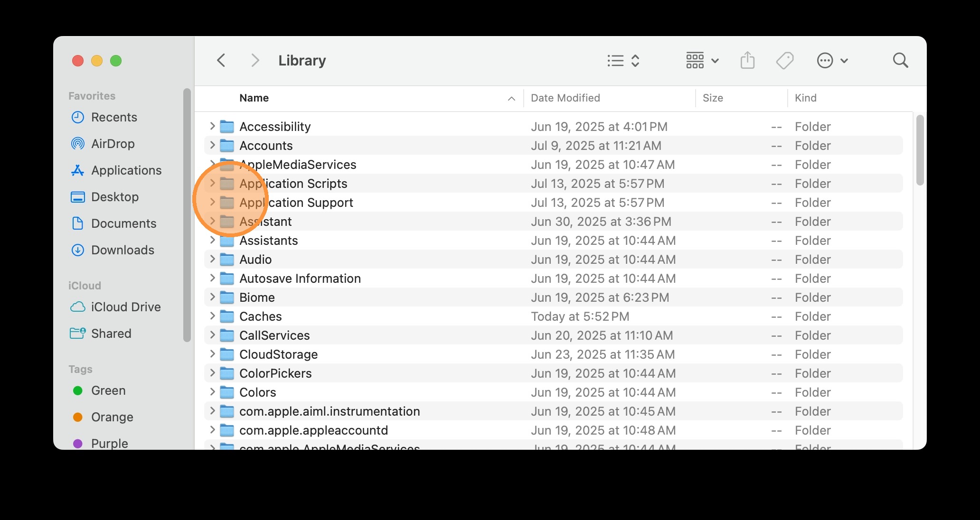Open the Group By grid dropdown
This screenshot has width=980, height=520.
(x=702, y=60)
